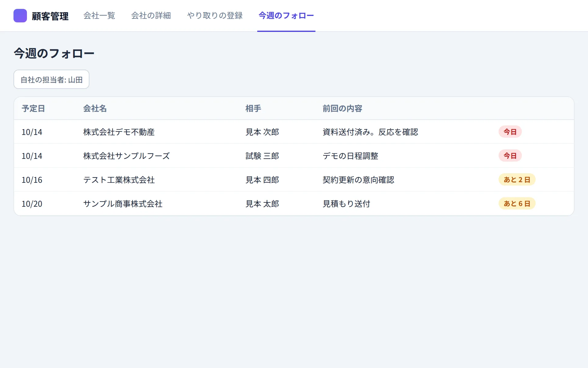The width and height of the screenshot is (588, 368).
Task: Click the 10/14 date in the サンプルフーズ row
Action: point(32,156)
